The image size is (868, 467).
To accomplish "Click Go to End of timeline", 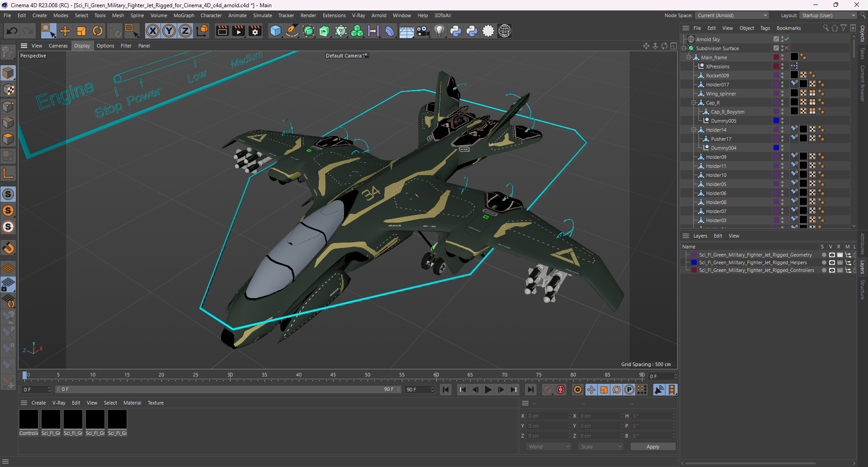I will pyautogui.click(x=530, y=390).
